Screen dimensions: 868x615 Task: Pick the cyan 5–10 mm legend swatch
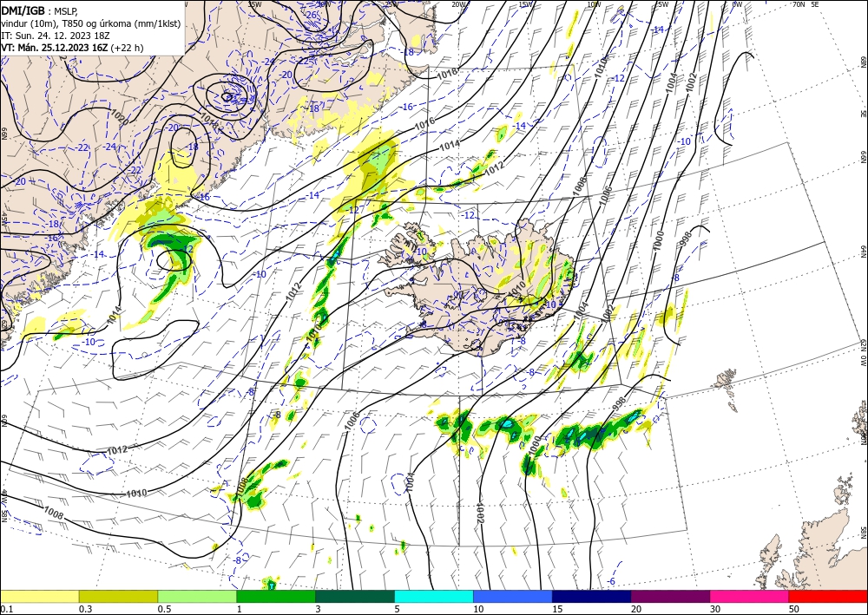434,596
